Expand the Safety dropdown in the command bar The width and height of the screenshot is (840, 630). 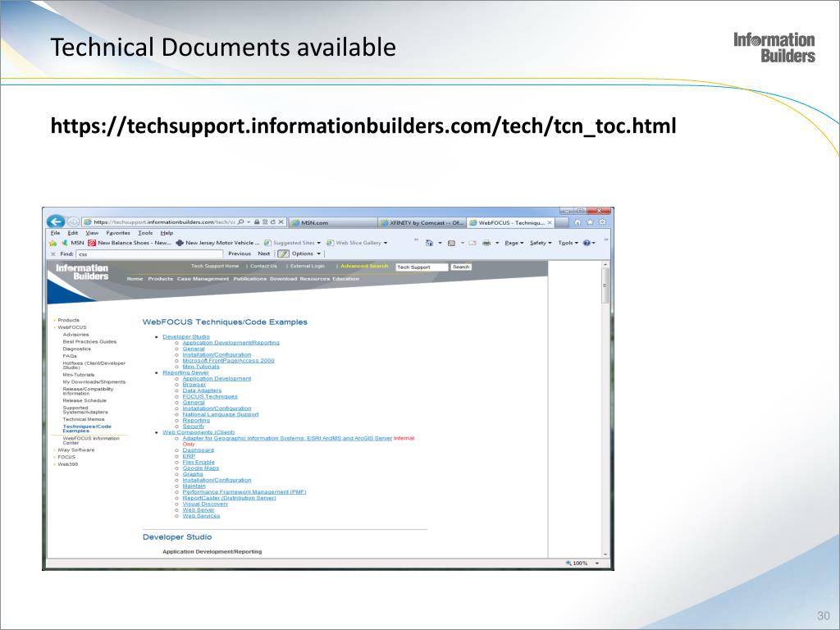[x=541, y=243]
